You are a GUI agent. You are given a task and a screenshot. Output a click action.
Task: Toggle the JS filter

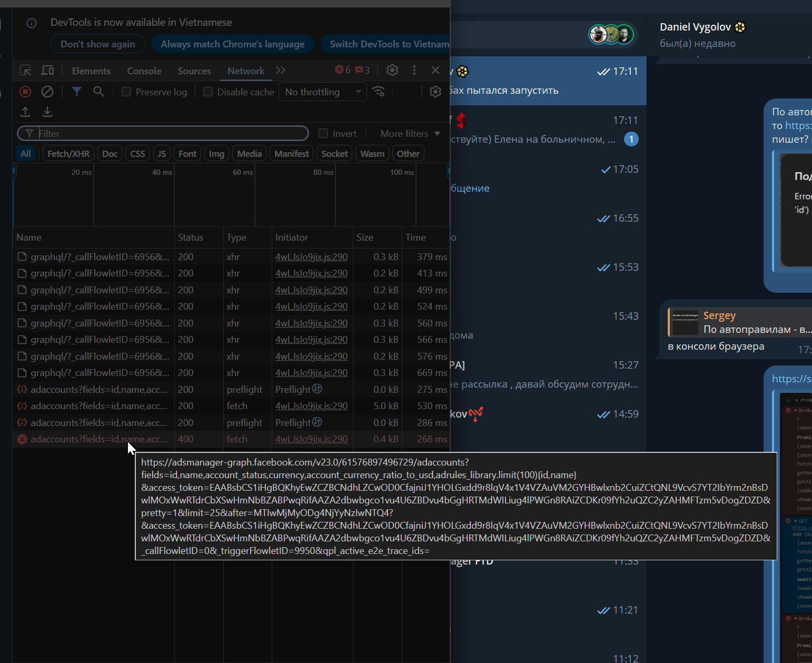162,154
